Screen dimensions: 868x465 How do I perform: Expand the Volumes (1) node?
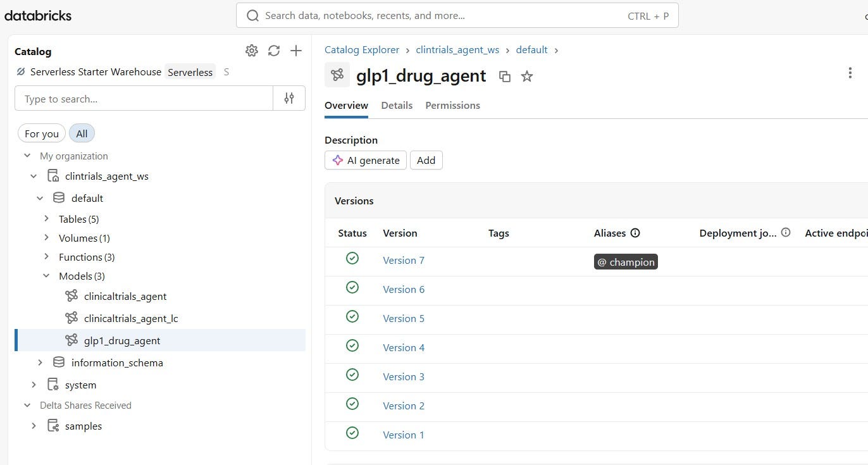point(46,238)
